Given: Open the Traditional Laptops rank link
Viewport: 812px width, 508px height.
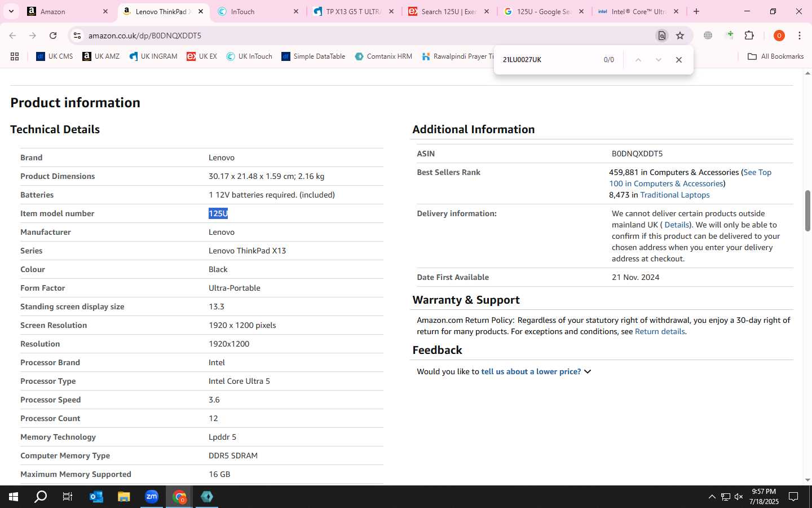Looking at the screenshot, I should [x=675, y=195].
